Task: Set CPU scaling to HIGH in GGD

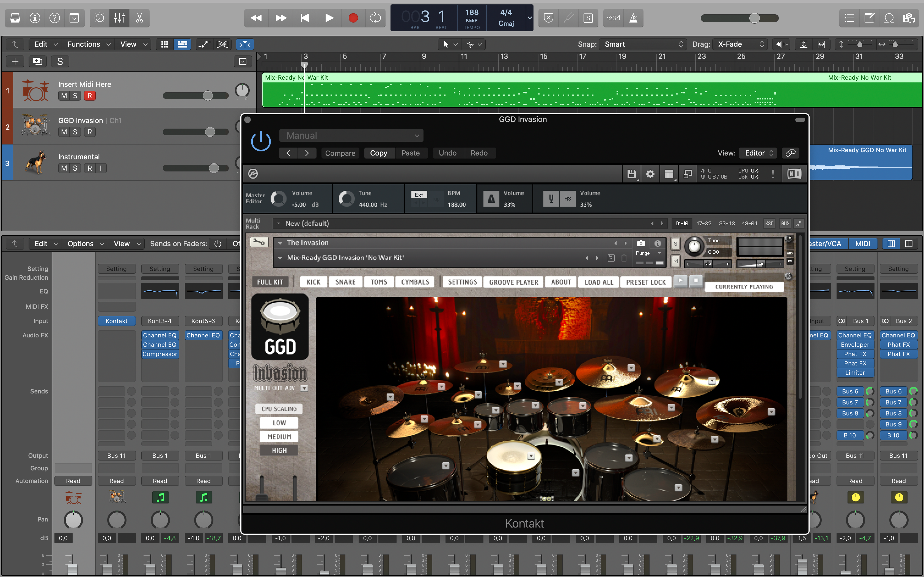Action: (279, 450)
